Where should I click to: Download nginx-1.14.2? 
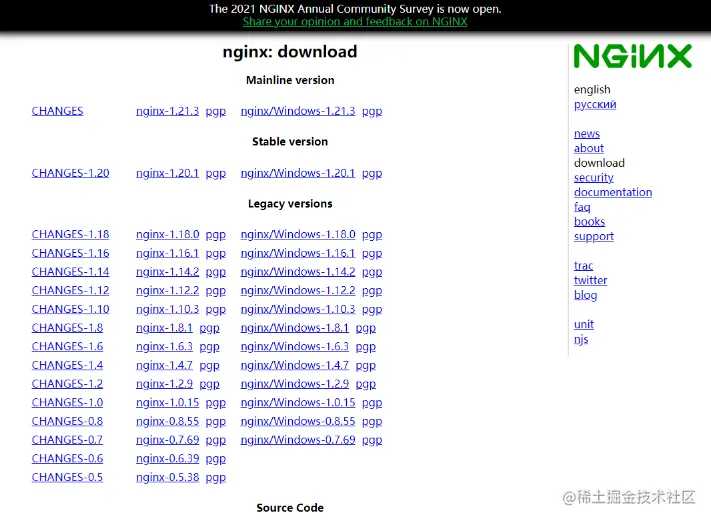[167, 272]
